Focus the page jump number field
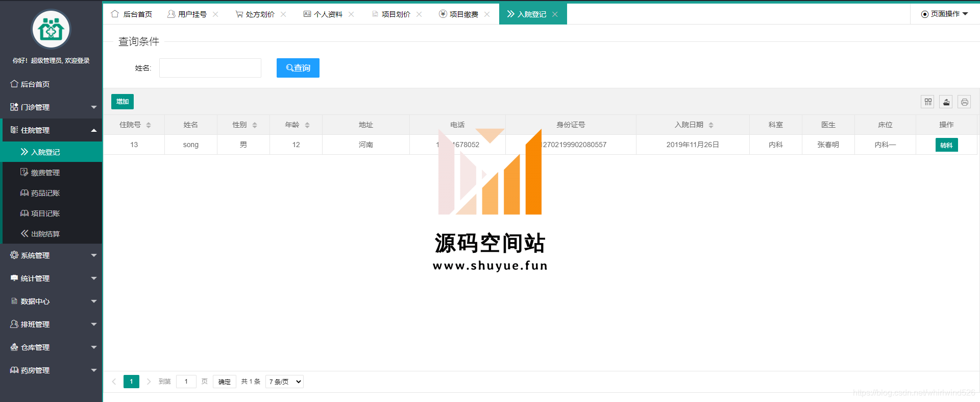The height and width of the screenshot is (402, 980). click(x=186, y=382)
